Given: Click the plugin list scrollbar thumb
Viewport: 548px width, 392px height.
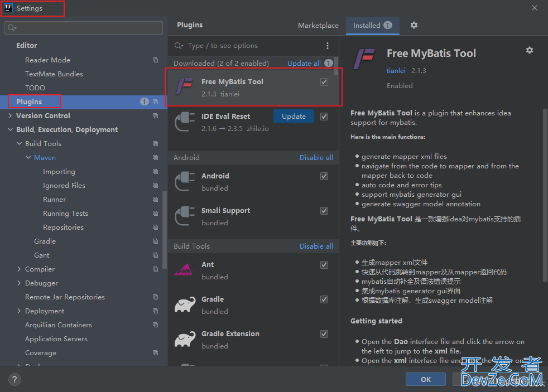Looking at the screenshot, I should point(336,66).
